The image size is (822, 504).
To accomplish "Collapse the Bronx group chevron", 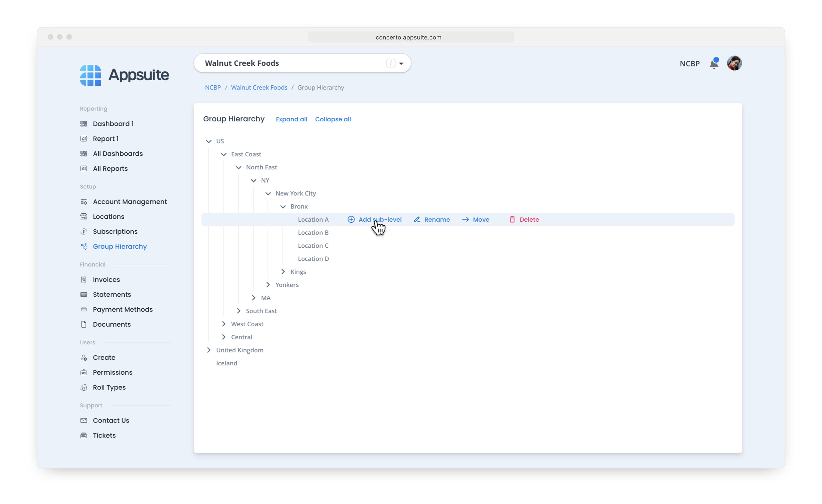I will pyautogui.click(x=283, y=207).
